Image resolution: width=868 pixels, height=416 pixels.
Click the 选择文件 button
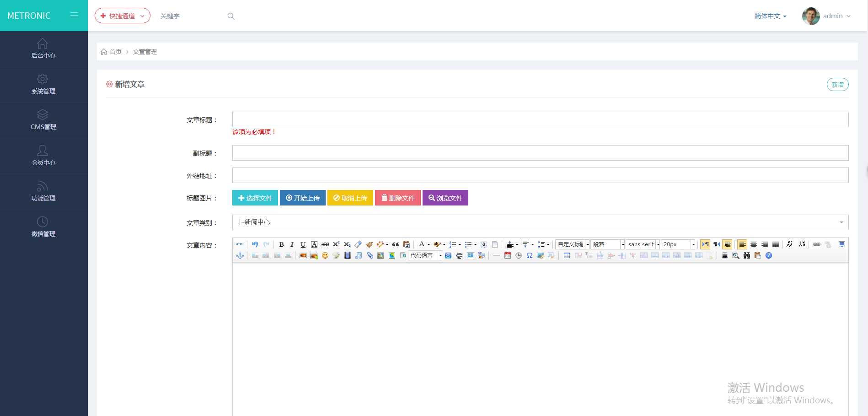(255, 198)
